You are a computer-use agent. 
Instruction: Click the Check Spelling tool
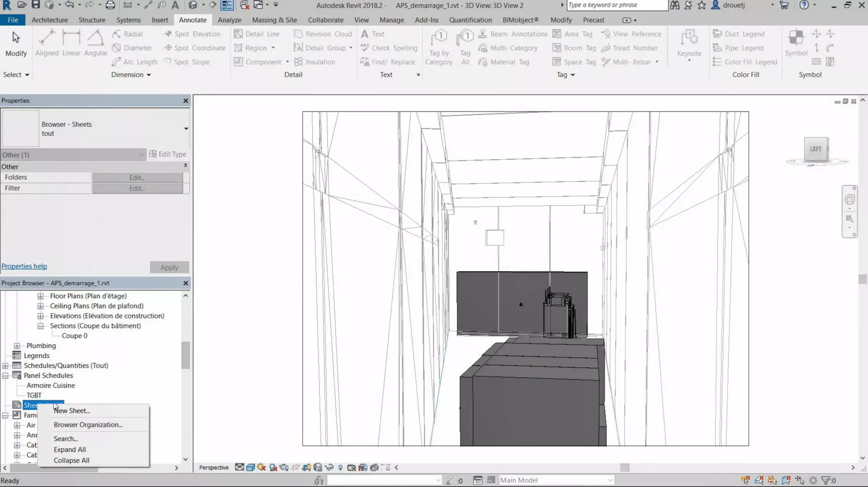point(389,48)
